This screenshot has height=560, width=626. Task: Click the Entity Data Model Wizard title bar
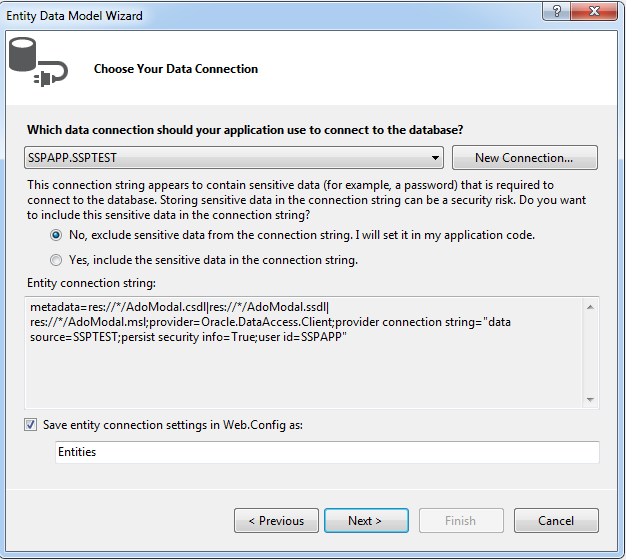click(x=250, y=15)
